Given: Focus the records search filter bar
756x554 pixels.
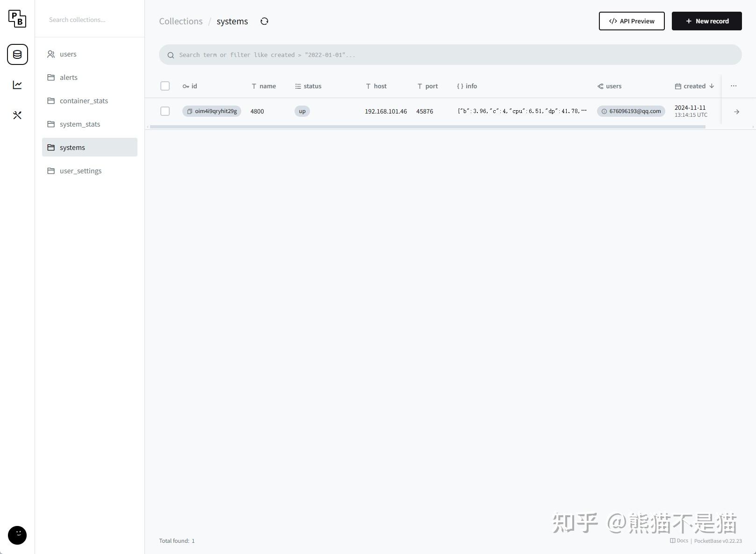Looking at the screenshot, I should tap(450, 55).
